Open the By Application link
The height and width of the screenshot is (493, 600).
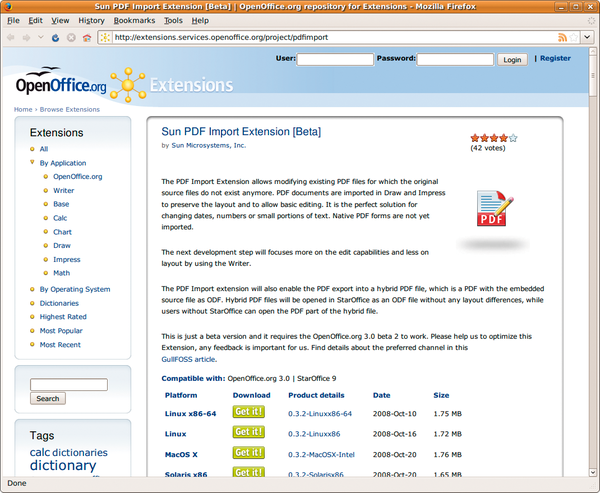tap(63, 163)
